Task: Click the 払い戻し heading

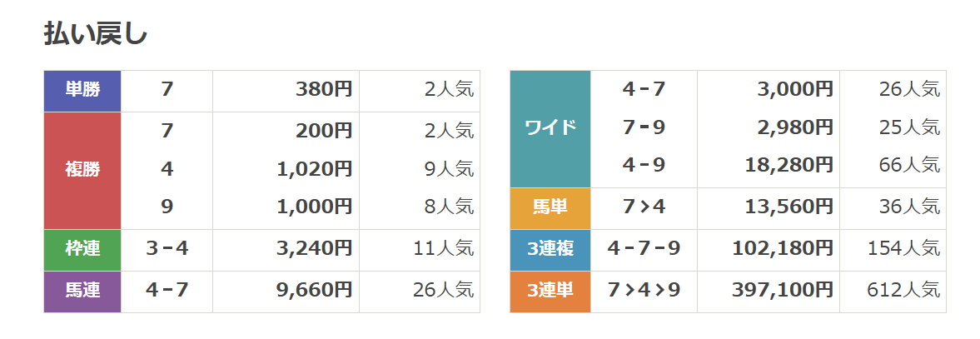Action: click(95, 33)
